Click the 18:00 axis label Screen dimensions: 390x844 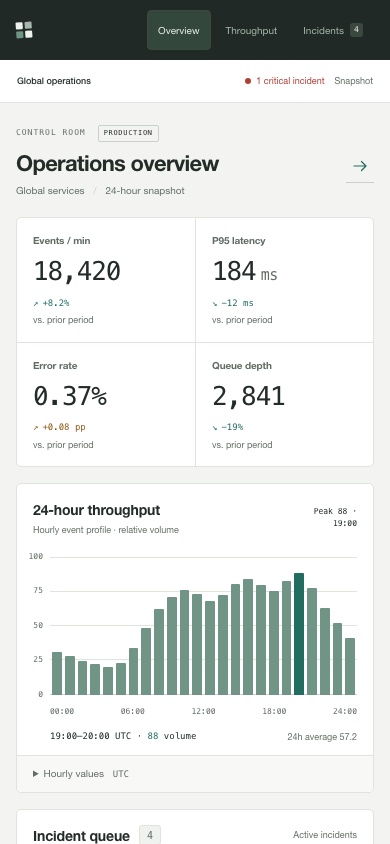point(274,711)
